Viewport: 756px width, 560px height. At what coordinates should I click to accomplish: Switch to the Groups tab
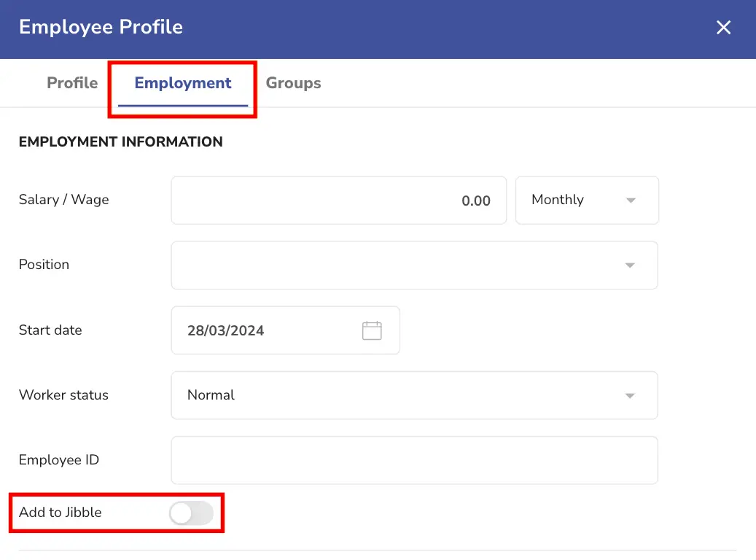coord(293,83)
